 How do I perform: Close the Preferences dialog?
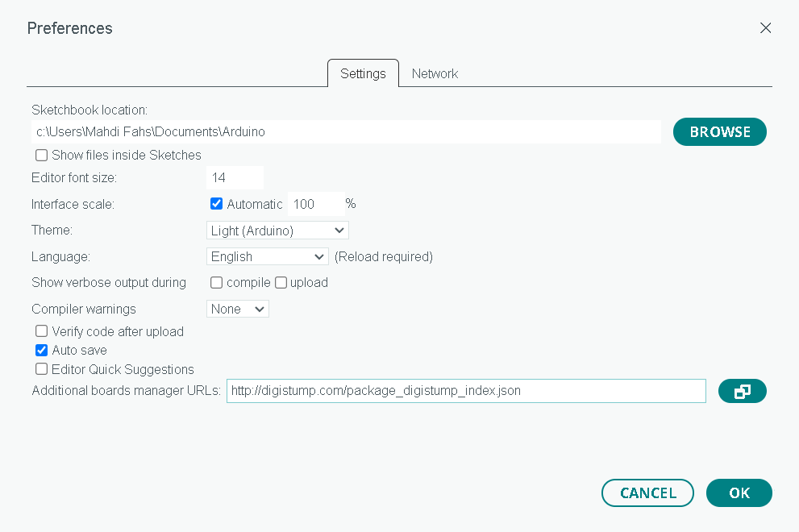click(x=765, y=27)
